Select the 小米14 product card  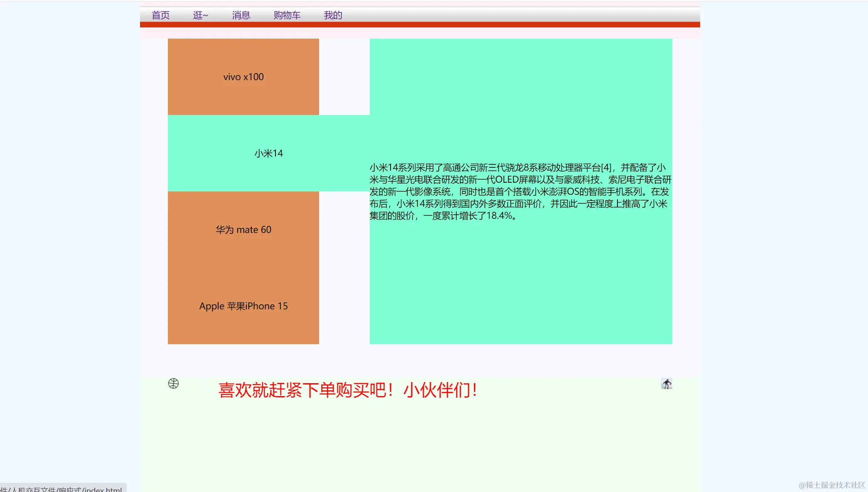coord(268,153)
